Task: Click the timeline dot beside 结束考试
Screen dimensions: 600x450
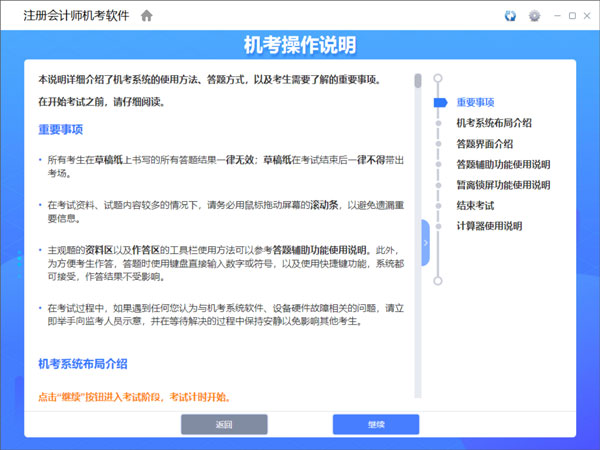Action: pyautogui.click(x=439, y=206)
